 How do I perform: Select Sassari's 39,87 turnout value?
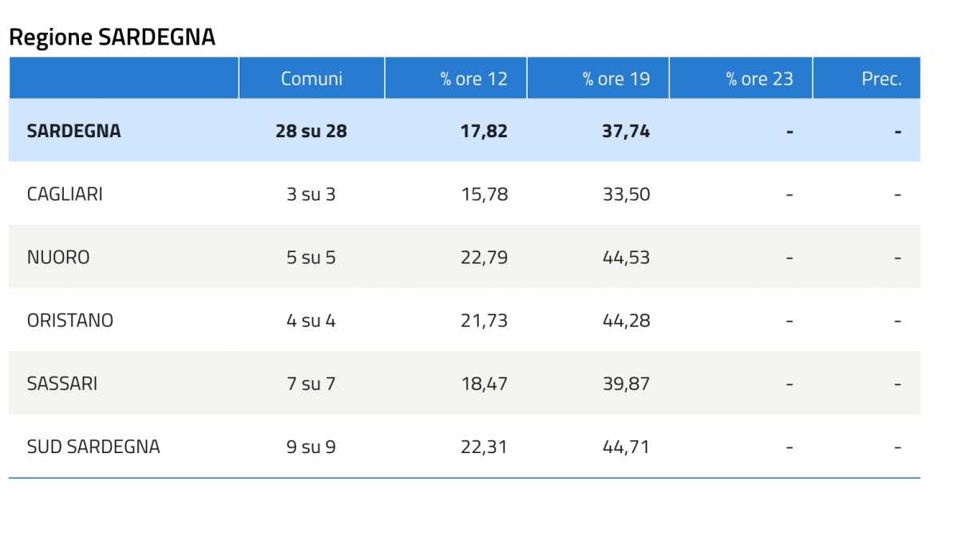click(626, 384)
